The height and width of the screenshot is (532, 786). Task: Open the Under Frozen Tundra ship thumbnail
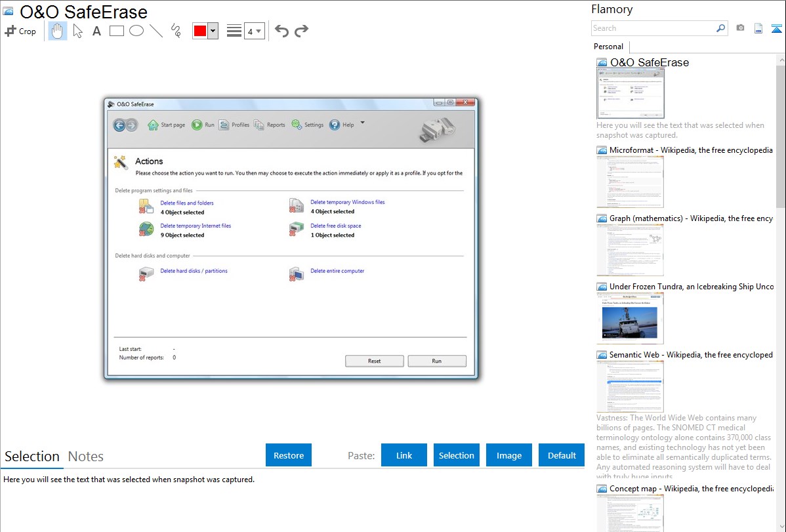click(630, 318)
